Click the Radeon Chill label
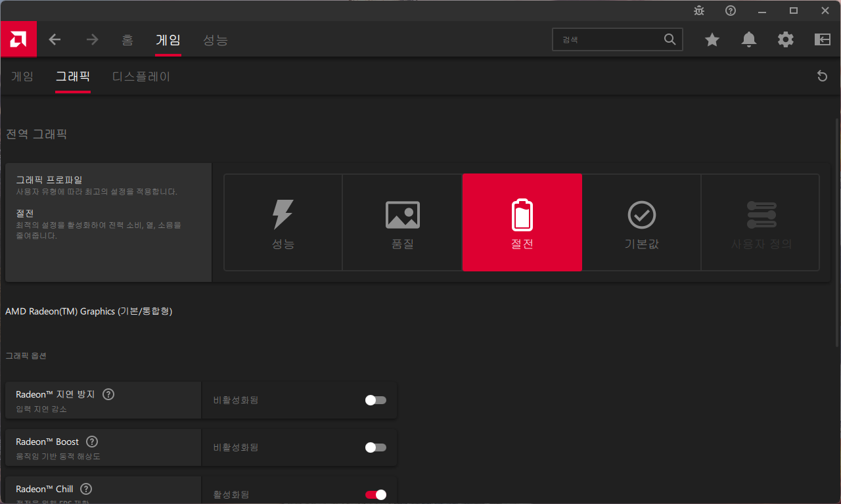 point(45,489)
